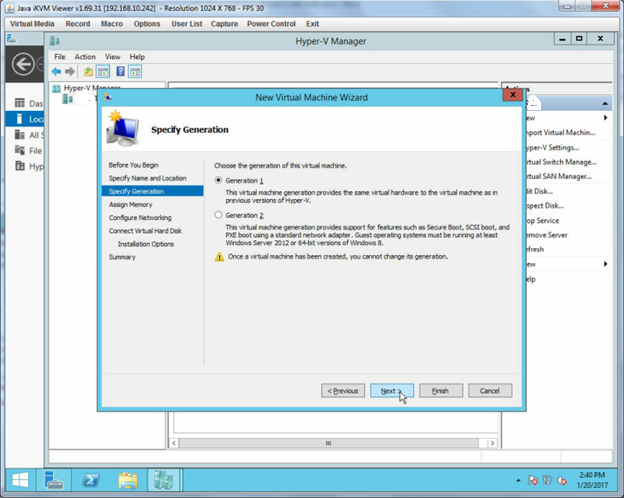Select the Local Server sidebar icon
The height and width of the screenshot is (498, 624).
click(20, 119)
